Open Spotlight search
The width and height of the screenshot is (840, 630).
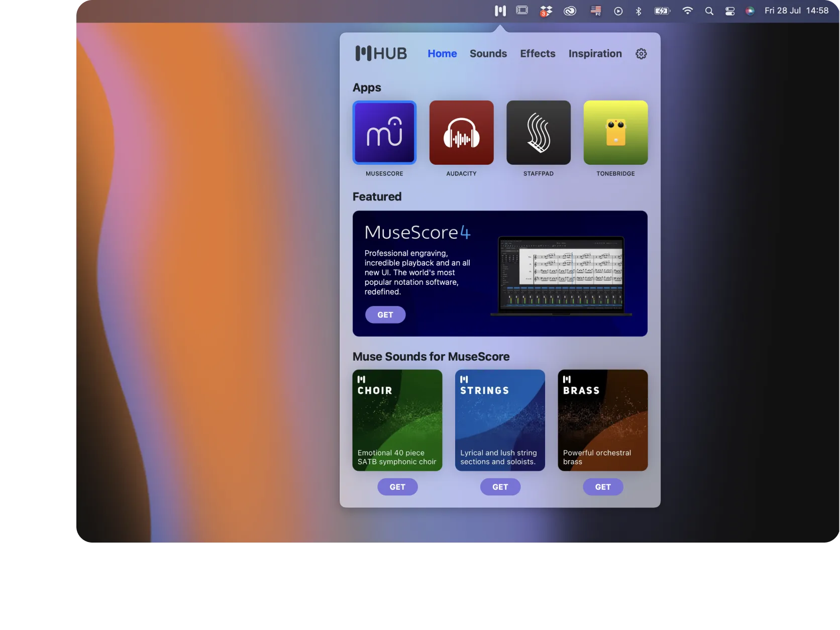click(x=709, y=11)
